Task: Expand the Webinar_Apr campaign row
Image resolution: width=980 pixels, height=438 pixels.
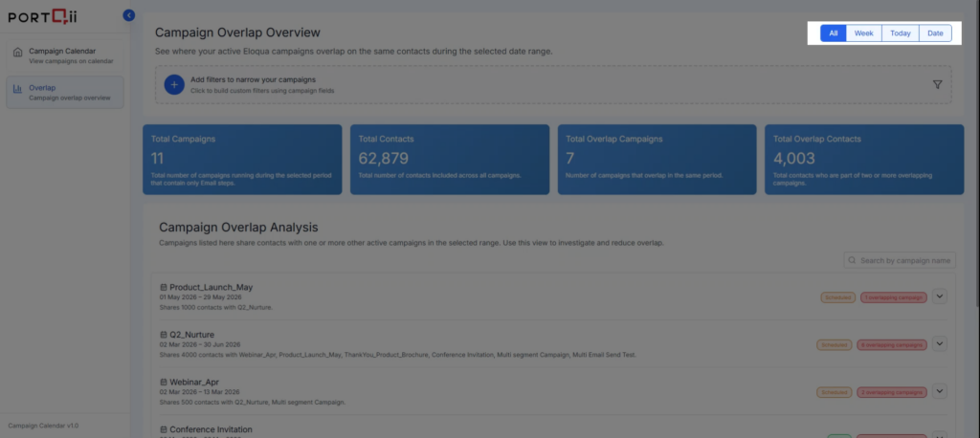Action: tap(939, 391)
